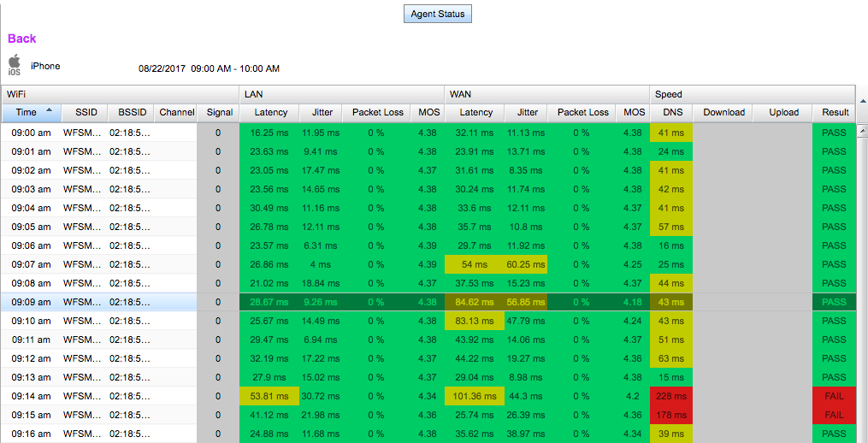The image size is (868, 443).
Task: Select the 09:14 am time cell
Action: [x=31, y=397]
